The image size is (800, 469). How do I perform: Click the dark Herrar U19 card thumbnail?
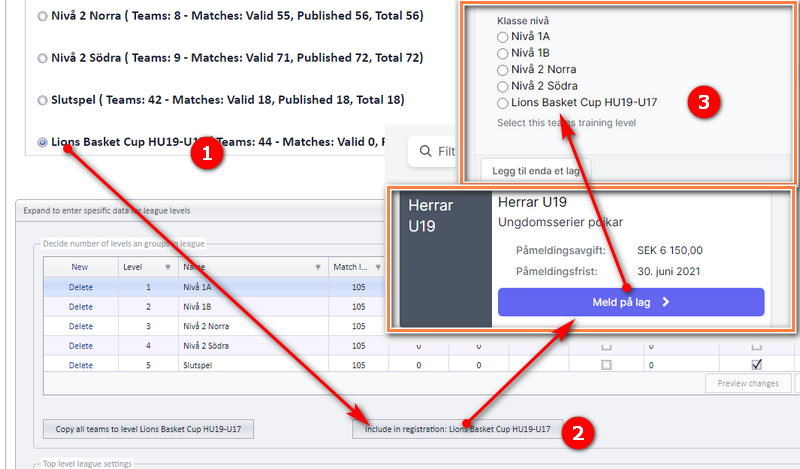pos(446,259)
